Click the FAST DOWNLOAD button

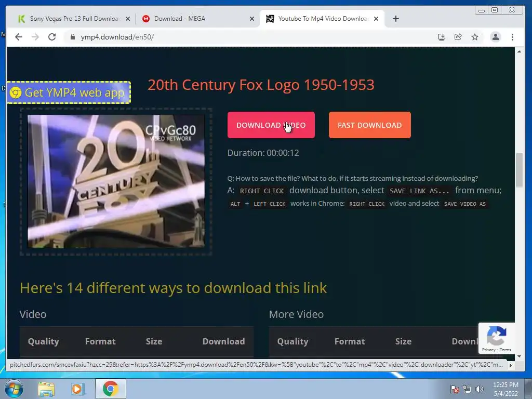370,125
